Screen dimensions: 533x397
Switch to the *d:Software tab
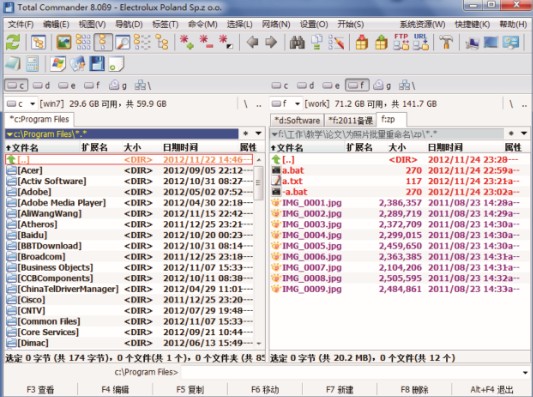tap(297, 120)
